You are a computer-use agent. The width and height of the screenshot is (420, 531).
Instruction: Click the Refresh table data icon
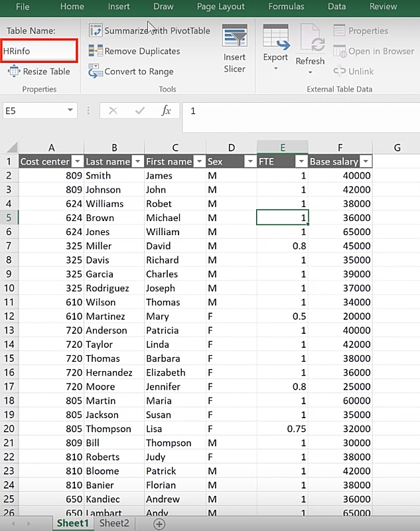pos(310,46)
